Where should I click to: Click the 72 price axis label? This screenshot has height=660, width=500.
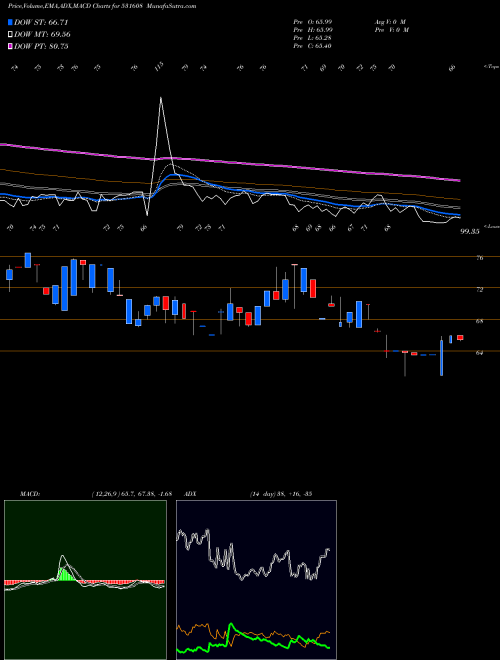click(x=479, y=290)
